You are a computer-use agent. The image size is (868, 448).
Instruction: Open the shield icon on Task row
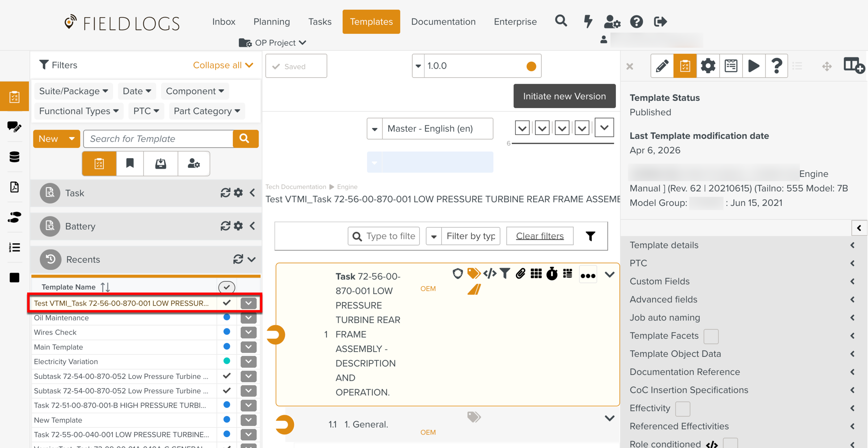coord(458,274)
